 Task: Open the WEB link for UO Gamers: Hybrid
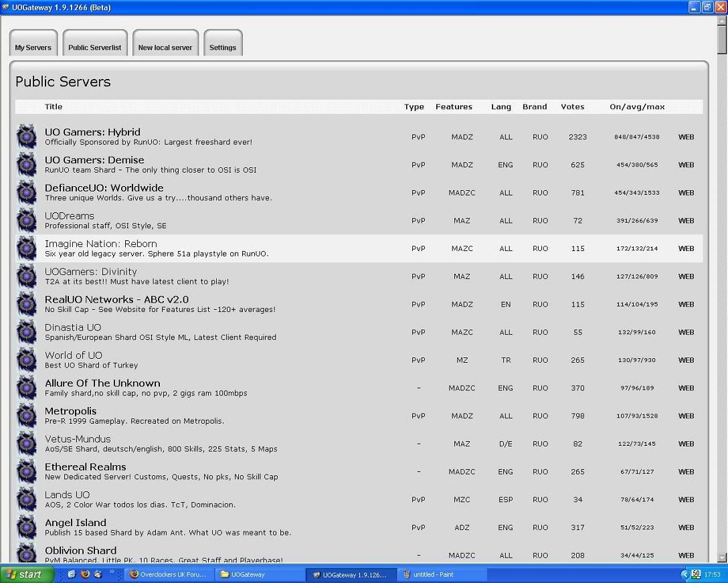click(687, 137)
